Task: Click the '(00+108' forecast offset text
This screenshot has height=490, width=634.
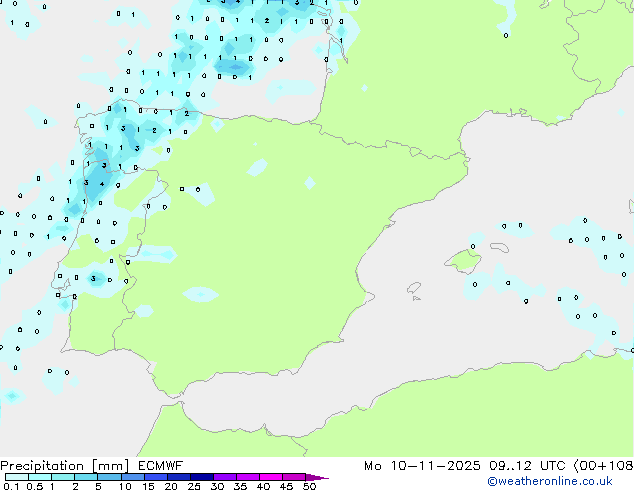Action: pos(603,466)
